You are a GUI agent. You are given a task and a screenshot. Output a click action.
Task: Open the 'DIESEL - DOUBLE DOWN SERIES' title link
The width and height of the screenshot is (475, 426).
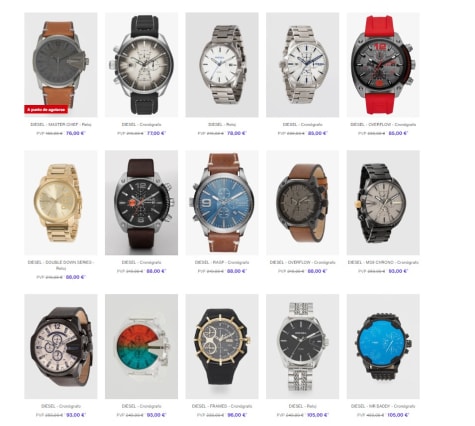61,265
